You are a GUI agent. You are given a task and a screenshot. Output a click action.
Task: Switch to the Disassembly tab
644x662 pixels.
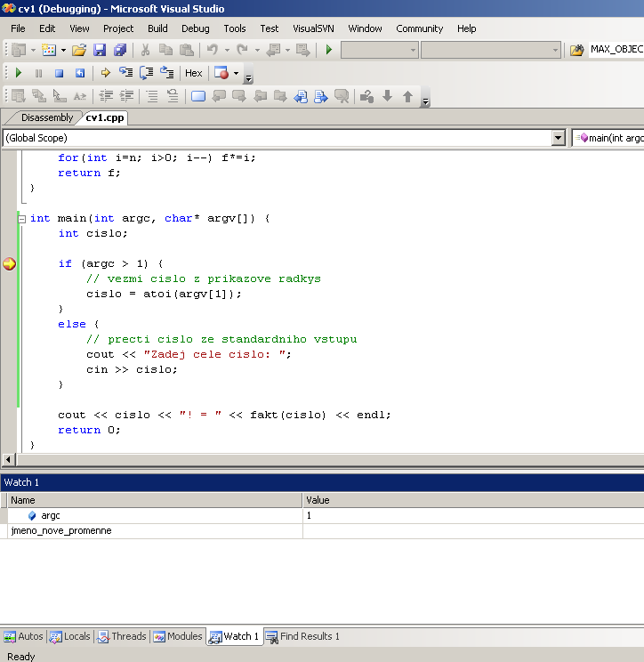47,117
